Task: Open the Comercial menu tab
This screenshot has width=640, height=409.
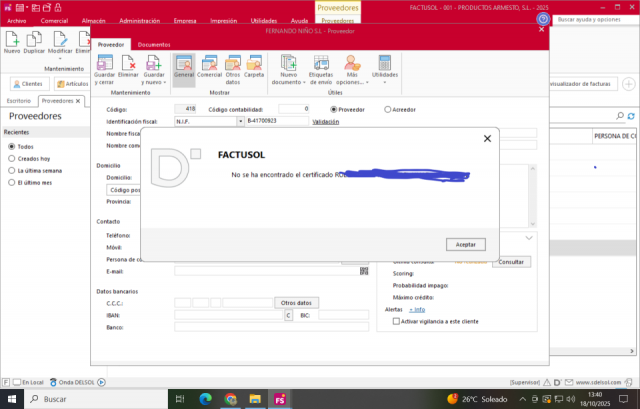Action: point(54,21)
